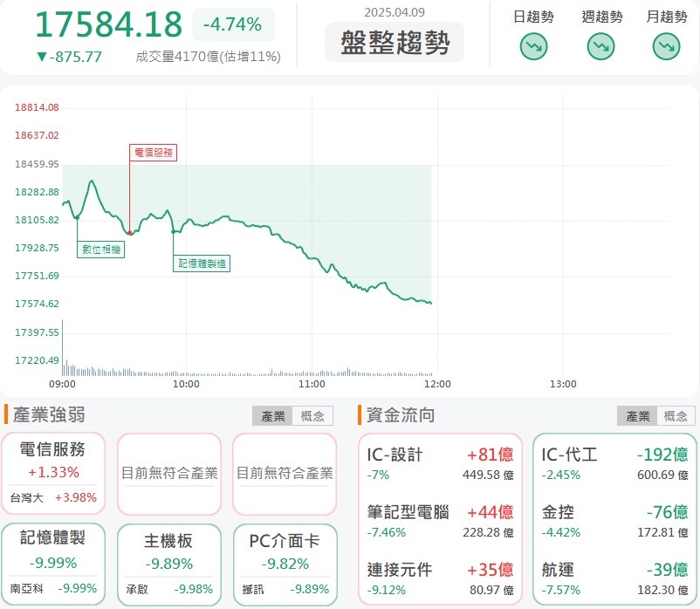
Task: Click the opening volume bar at 09:00
Action: click(x=62, y=347)
